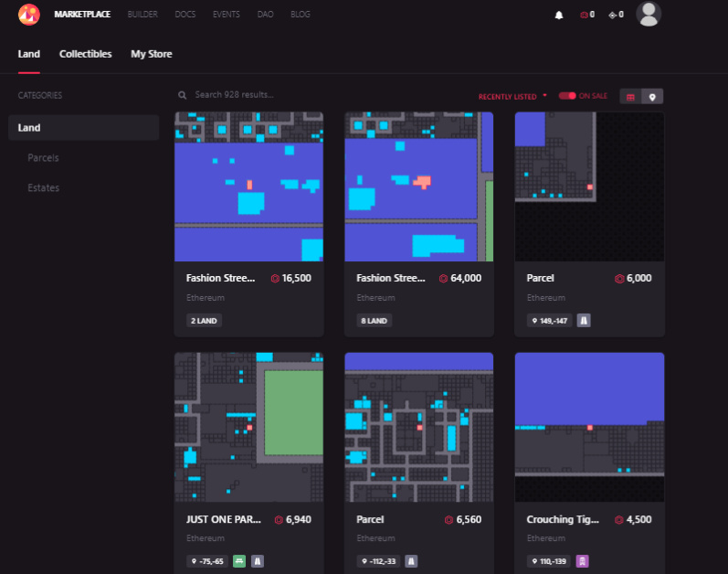728x574 pixels.
Task: Click the MANA balance icon showing 0
Action: [584, 15]
